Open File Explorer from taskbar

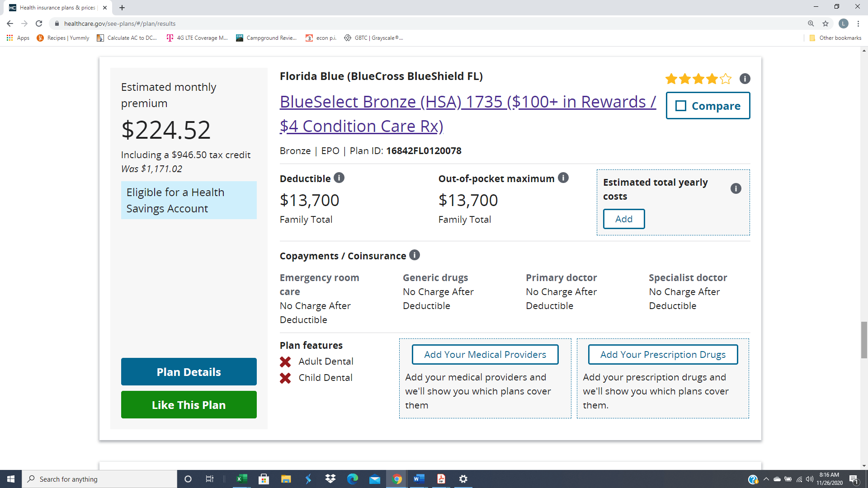[286, 479]
